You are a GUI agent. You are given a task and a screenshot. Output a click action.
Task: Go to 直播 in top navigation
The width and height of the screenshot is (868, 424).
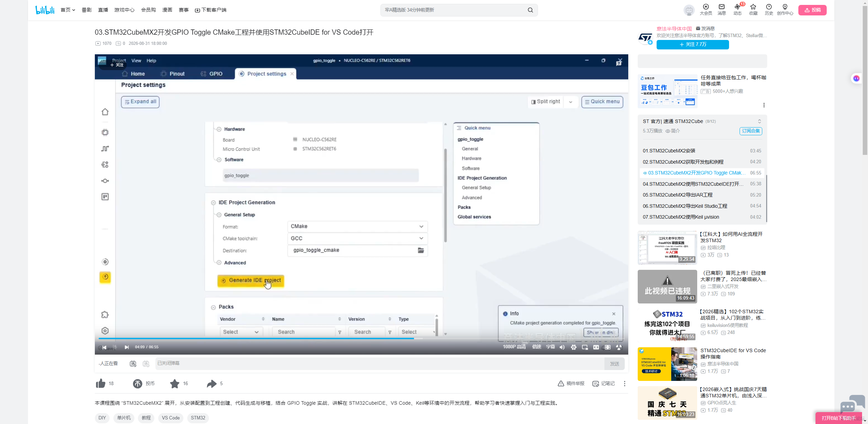point(103,10)
